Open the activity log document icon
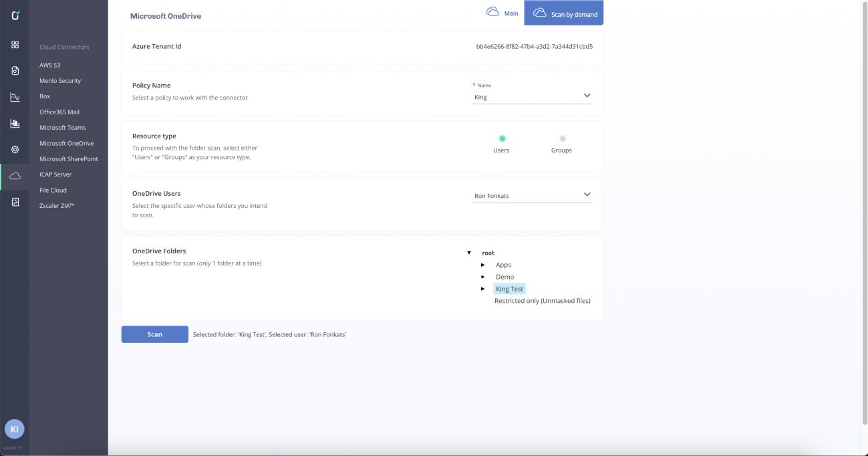The width and height of the screenshot is (868, 456). coord(15,202)
